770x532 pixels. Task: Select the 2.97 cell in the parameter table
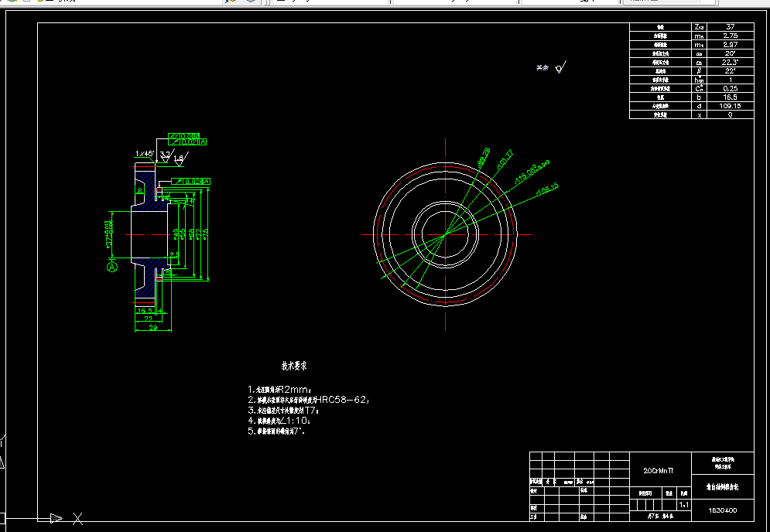[x=731, y=45]
